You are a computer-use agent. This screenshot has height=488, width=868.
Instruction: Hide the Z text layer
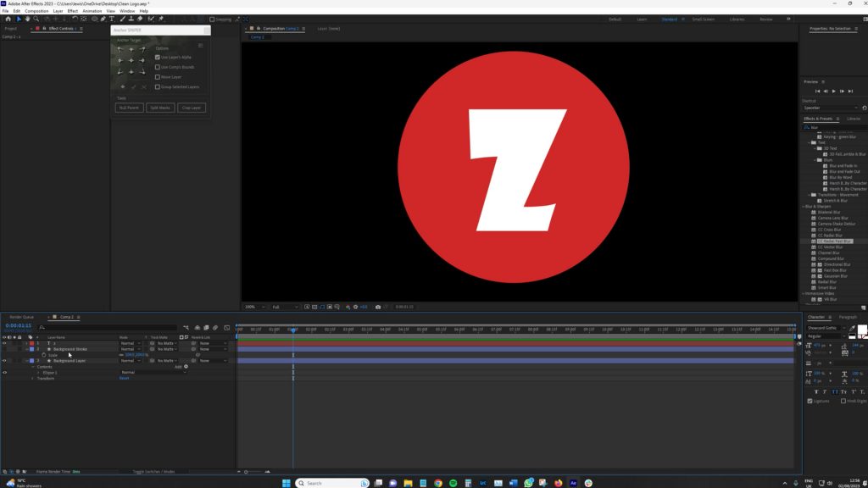click(x=4, y=343)
